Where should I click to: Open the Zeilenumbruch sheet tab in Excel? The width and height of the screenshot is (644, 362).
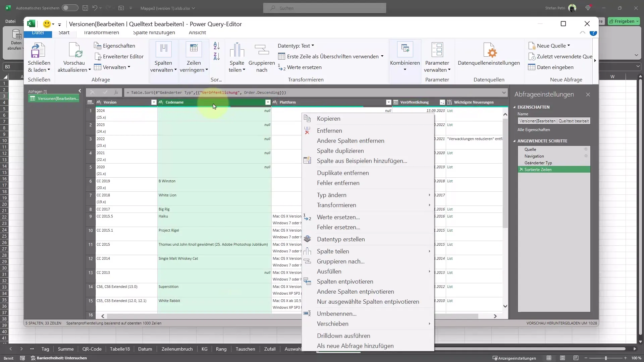pos(177,349)
